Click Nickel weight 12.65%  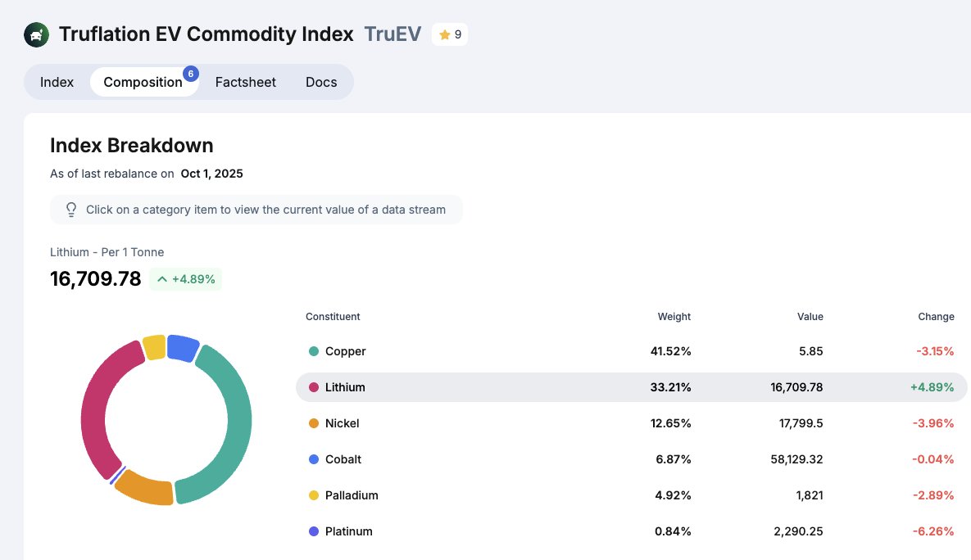coord(670,423)
